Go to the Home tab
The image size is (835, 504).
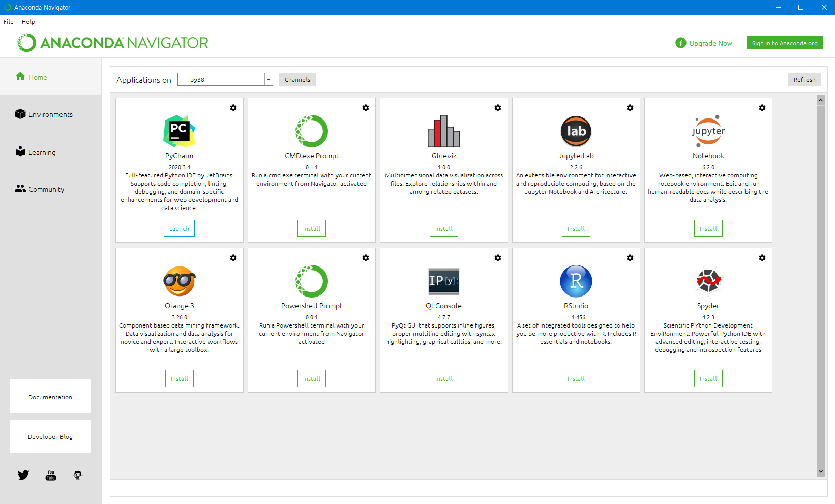(51, 77)
